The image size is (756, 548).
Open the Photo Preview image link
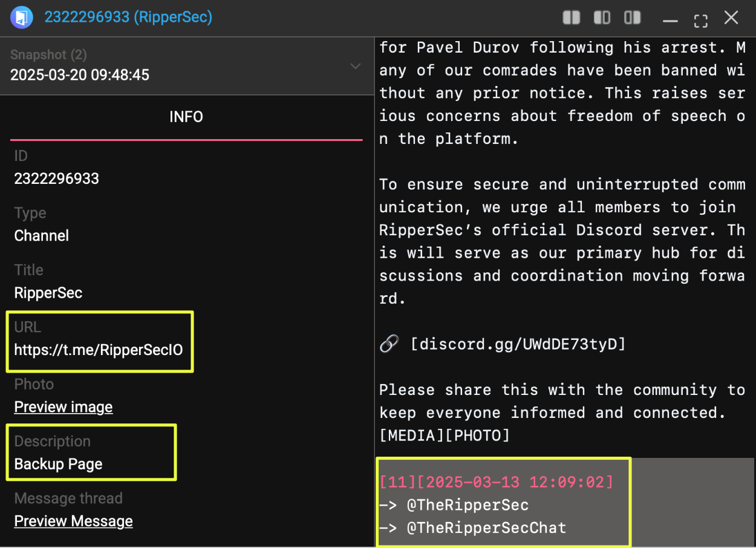(x=64, y=407)
